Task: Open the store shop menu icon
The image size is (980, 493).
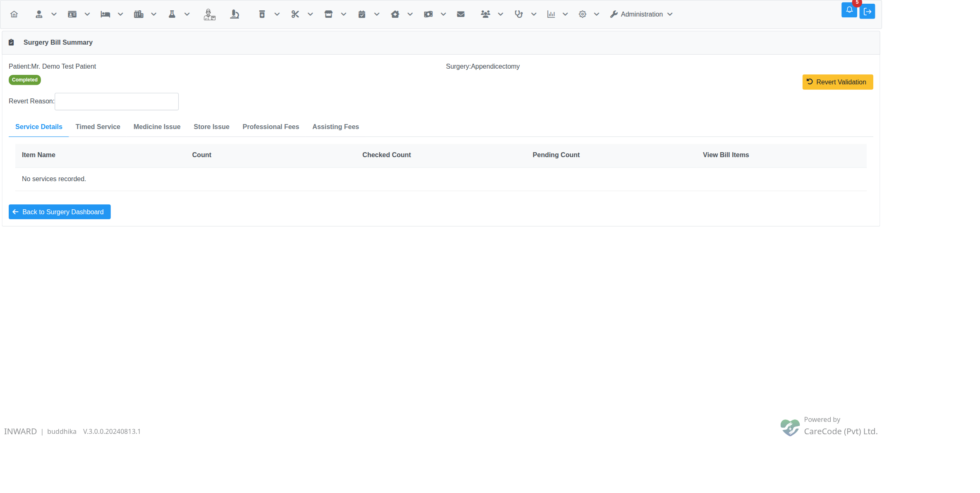Action: point(328,14)
